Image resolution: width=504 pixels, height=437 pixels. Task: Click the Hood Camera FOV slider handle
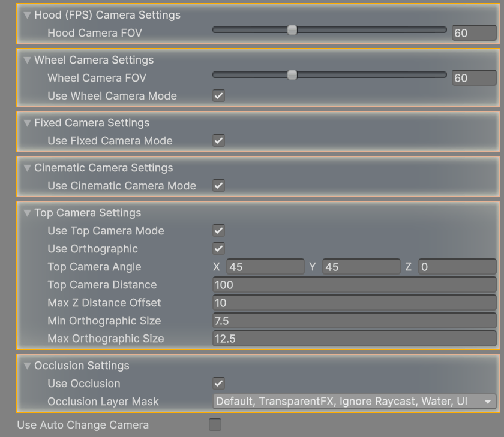click(292, 30)
